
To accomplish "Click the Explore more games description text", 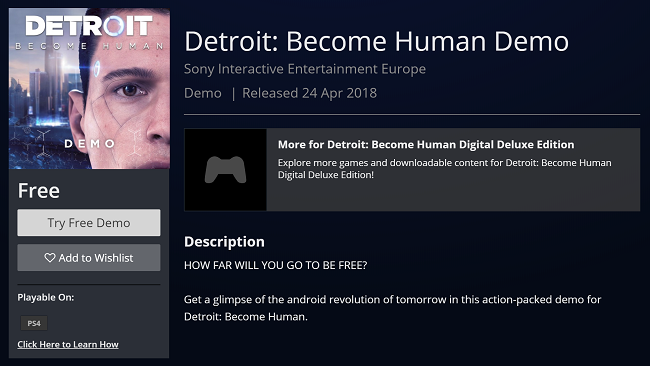I will point(444,169).
